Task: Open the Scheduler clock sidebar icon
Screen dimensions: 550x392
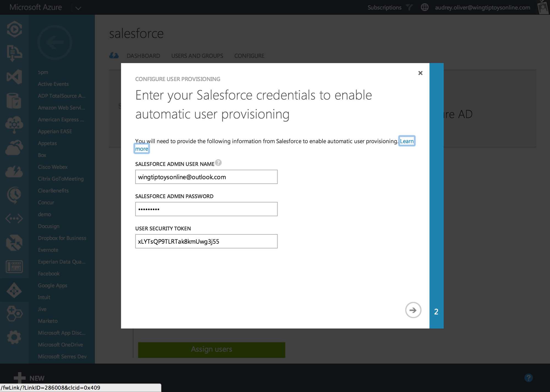Action: point(14,195)
